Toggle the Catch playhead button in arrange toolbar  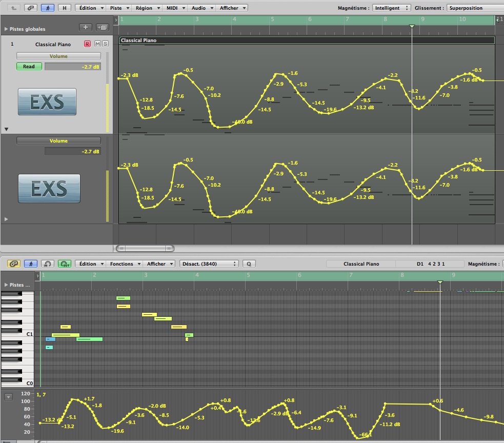pyautogui.click(x=48, y=8)
